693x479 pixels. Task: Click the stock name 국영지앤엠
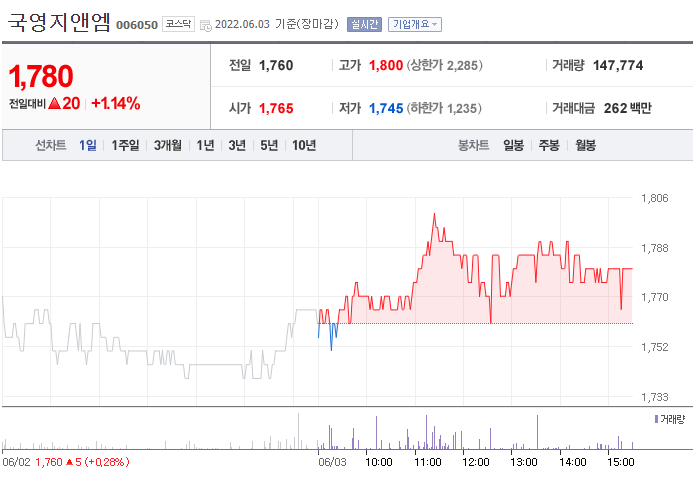click(59, 22)
